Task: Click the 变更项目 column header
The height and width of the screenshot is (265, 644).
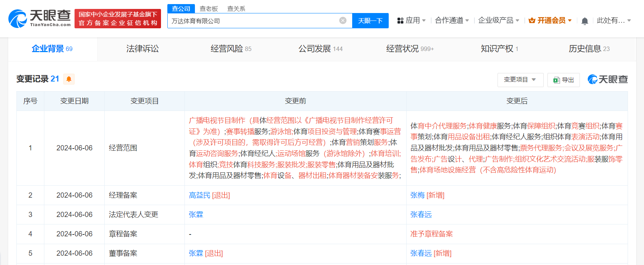Action: [145, 101]
